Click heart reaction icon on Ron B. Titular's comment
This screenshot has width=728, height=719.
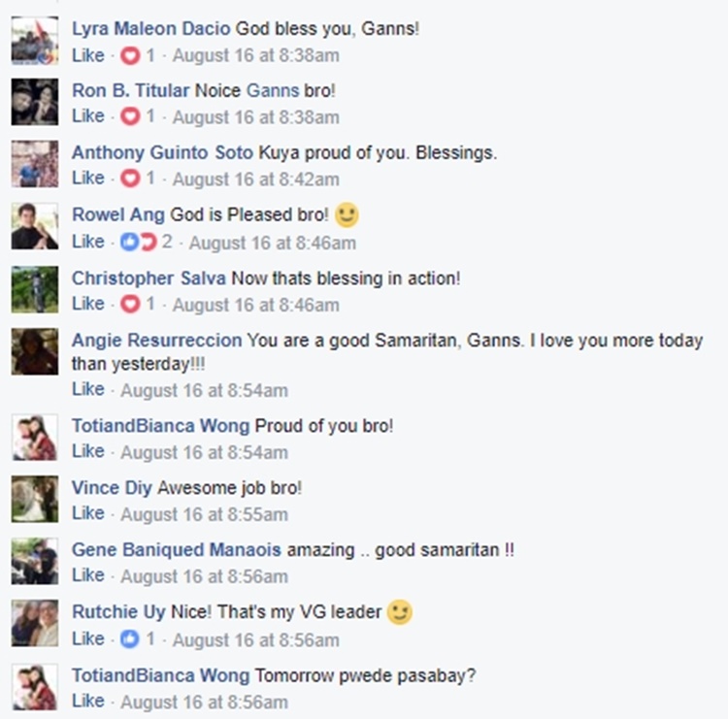click(x=130, y=116)
